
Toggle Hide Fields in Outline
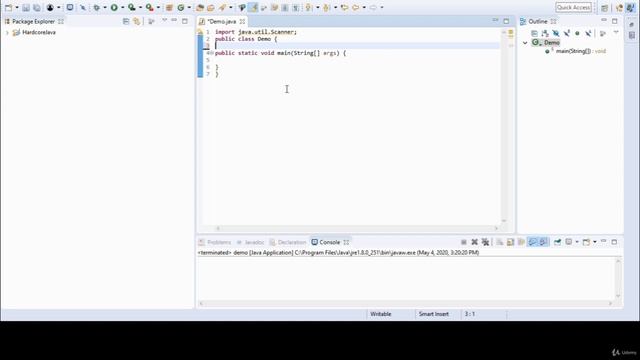556,33
